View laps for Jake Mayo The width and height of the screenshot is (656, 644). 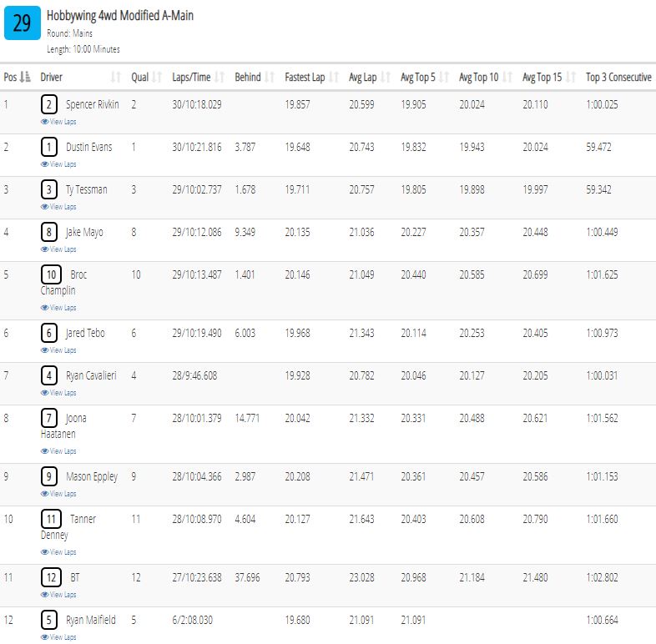(x=58, y=249)
